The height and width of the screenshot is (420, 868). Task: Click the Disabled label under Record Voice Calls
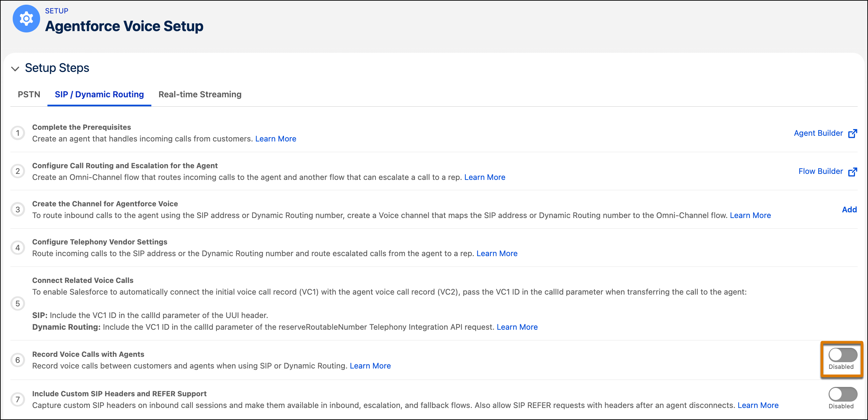(841, 367)
